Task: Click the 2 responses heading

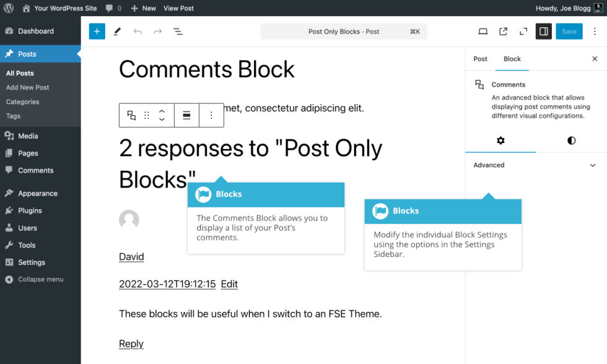Action: coord(250,163)
